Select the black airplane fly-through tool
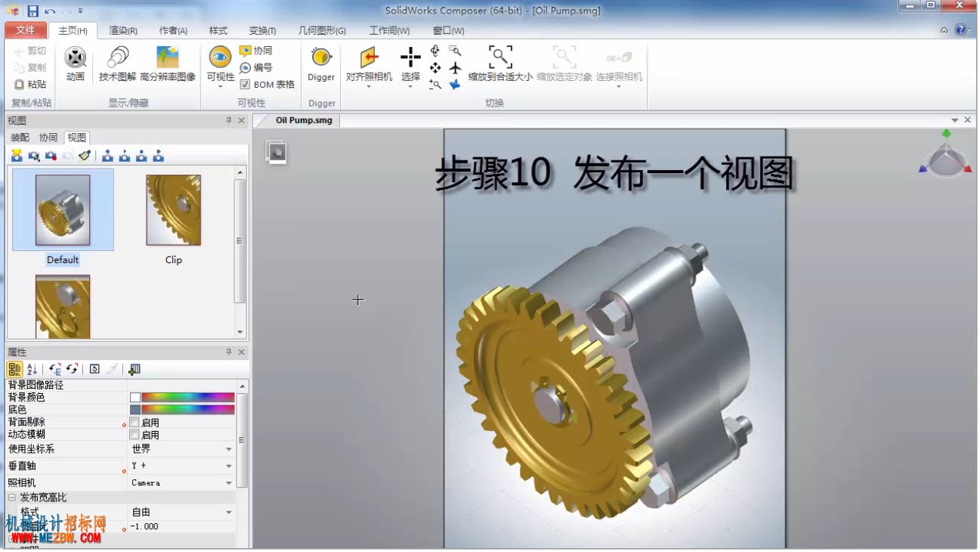This screenshot has height=552, width=980. [455, 68]
